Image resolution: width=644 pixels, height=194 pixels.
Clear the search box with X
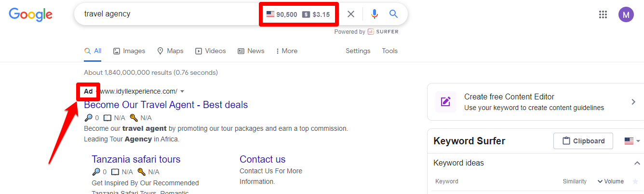coord(351,14)
